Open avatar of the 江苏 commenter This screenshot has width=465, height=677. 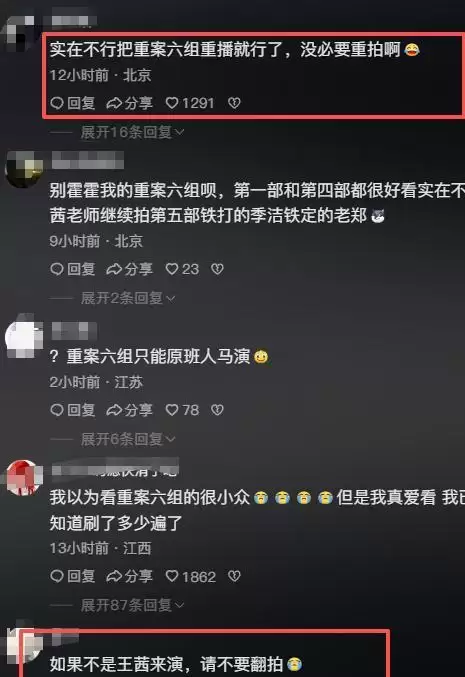click(23, 338)
